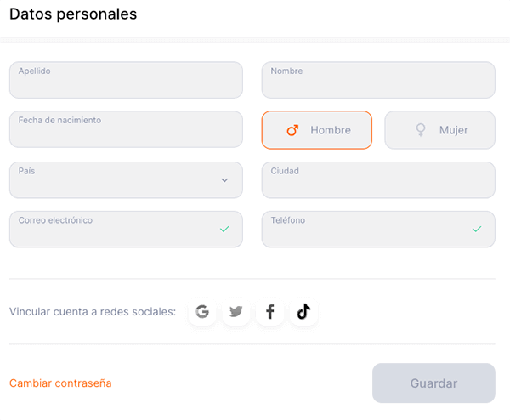The image size is (510, 420).
Task: Select Mujer gender option
Action: (x=439, y=130)
